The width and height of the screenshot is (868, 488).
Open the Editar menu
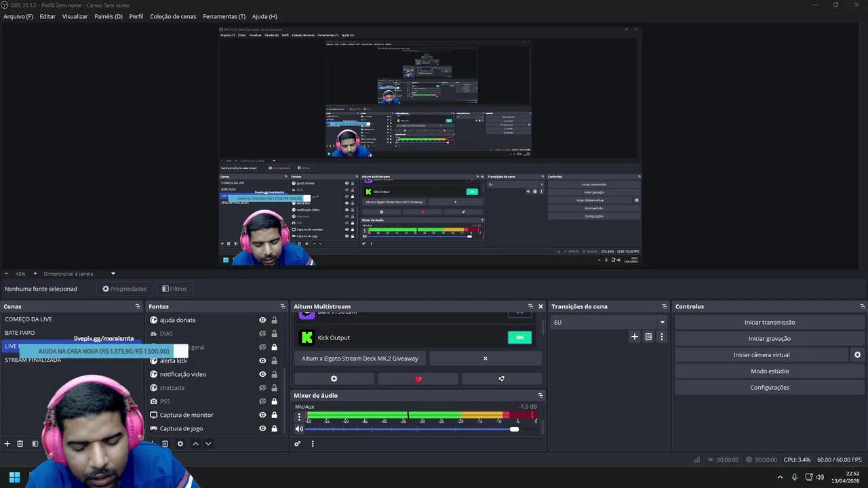[47, 16]
